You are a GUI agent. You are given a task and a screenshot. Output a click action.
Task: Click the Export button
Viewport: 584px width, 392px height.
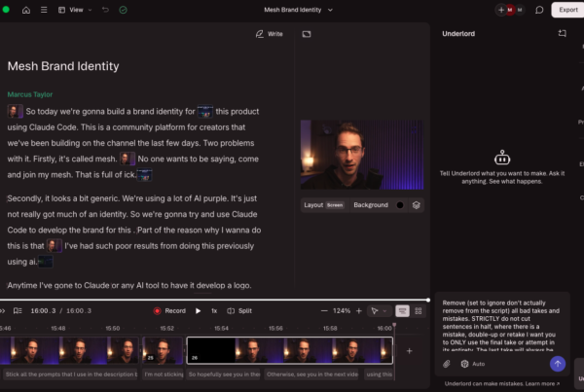click(x=567, y=10)
